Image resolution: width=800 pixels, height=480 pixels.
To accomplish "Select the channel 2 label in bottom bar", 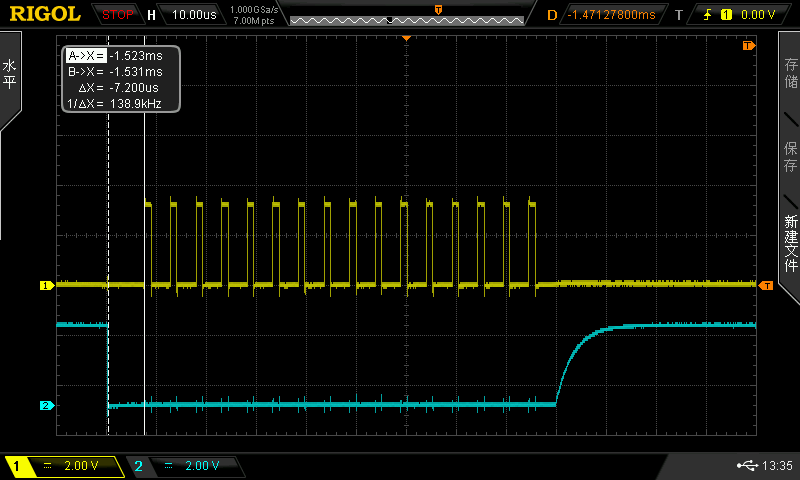I will click(x=138, y=466).
